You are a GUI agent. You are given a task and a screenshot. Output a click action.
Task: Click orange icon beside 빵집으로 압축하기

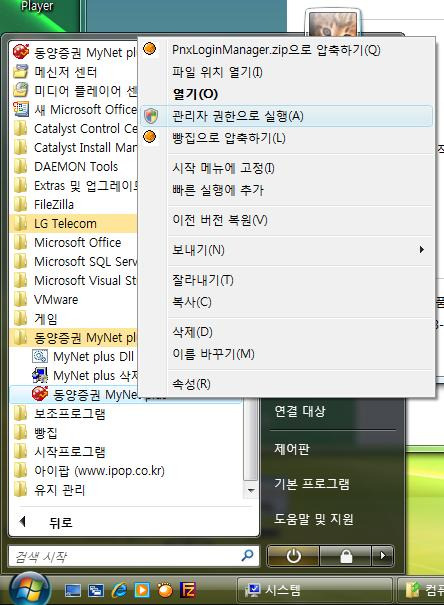[x=150, y=137]
